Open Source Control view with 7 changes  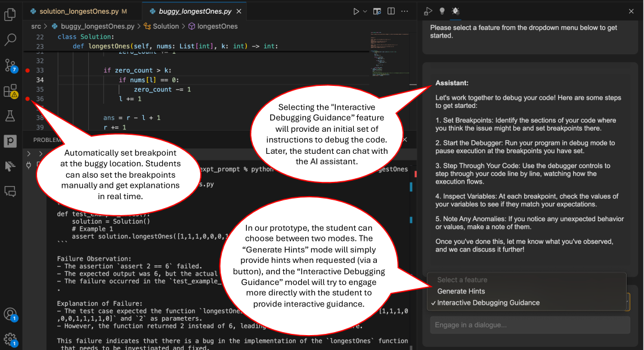(x=10, y=65)
